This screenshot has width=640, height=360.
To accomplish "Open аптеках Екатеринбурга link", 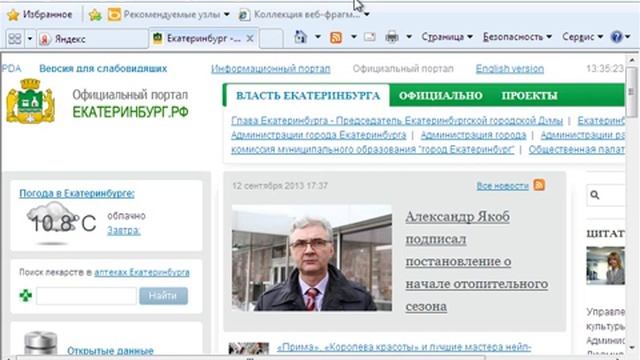I will pos(142,272).
